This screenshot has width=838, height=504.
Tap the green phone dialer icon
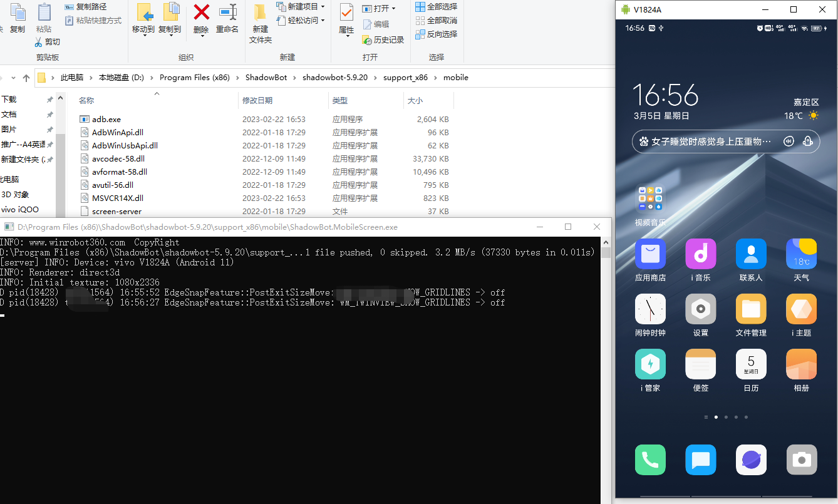pos(650,461)
